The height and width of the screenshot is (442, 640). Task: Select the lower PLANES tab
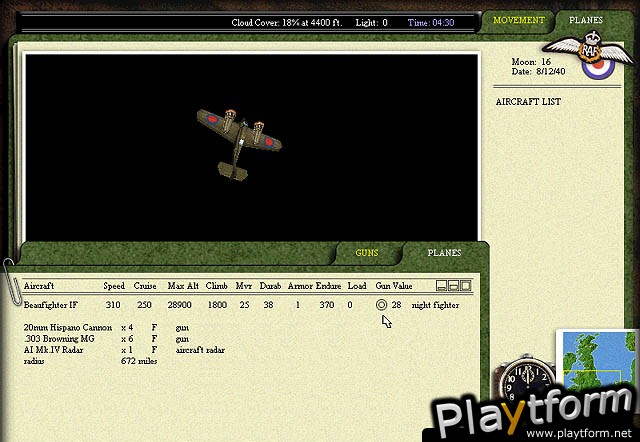pos(444,253)
